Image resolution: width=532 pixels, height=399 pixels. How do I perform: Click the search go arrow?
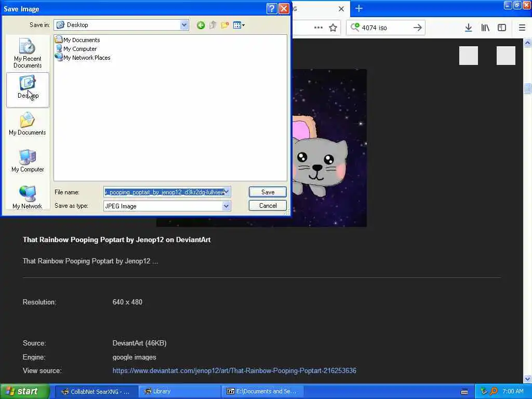click(x=418, y=28)
